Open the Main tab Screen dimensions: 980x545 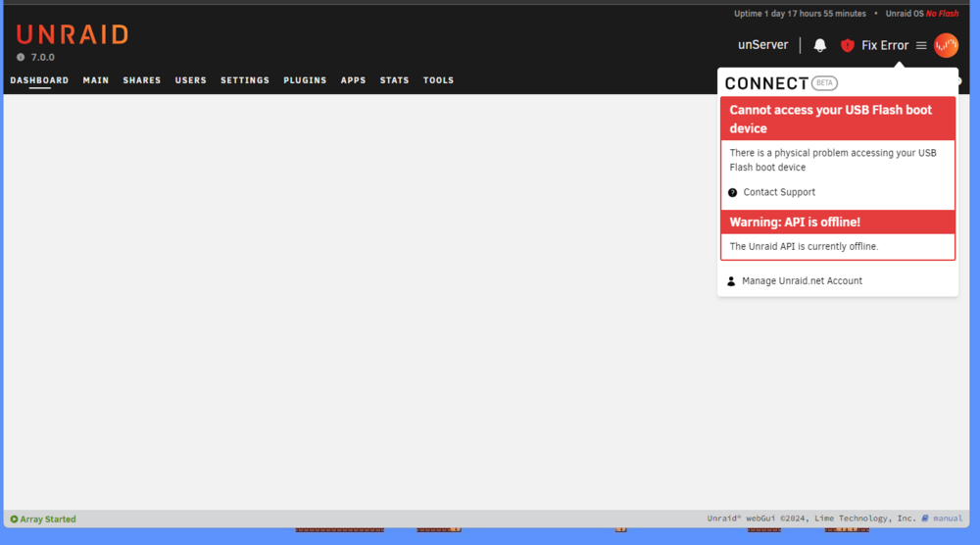click(96, 80)
